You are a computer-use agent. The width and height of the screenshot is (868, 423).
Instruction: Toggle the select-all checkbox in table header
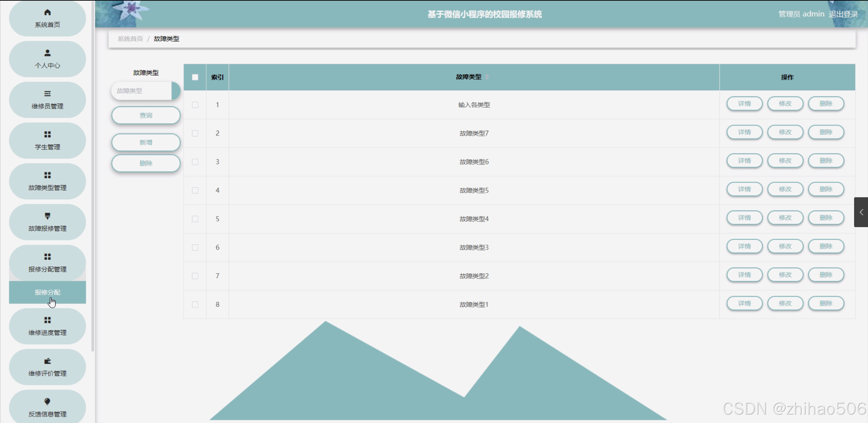pos(195,77)
